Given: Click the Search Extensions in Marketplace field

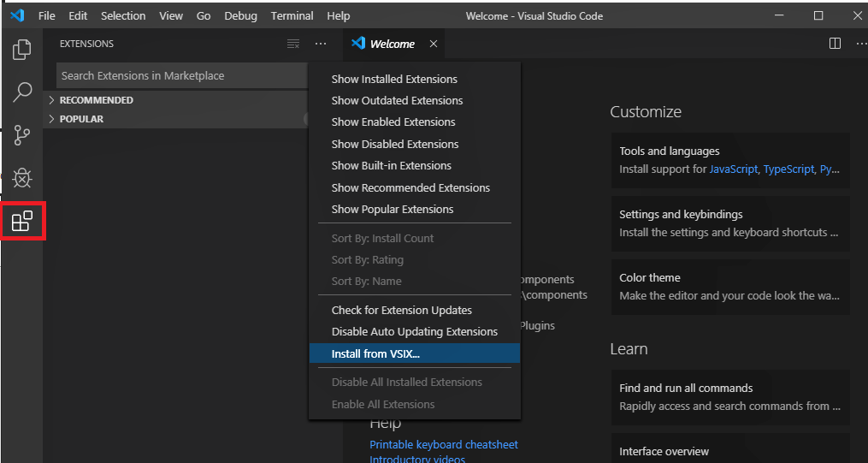Looking at the screenshot, I should [182, 75].
